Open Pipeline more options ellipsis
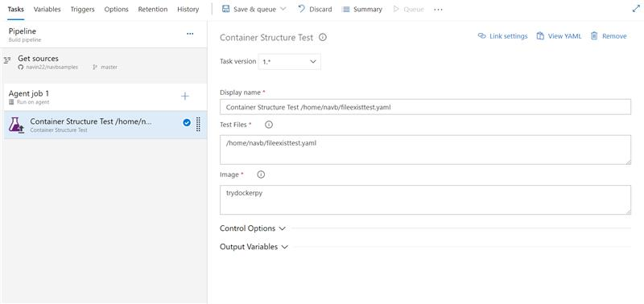The height and width of the screenshot is (304, 644). pyautogui.click(x=190, y=34)
